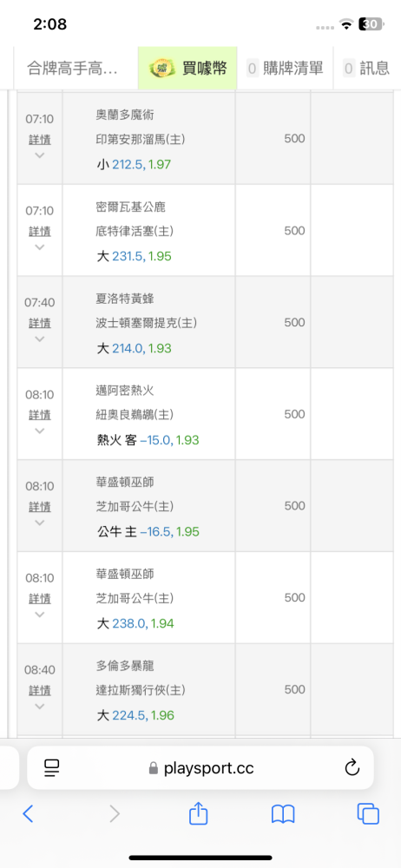Open 詳情 link for 大 238.0 巫師 game

coord(40,598)
